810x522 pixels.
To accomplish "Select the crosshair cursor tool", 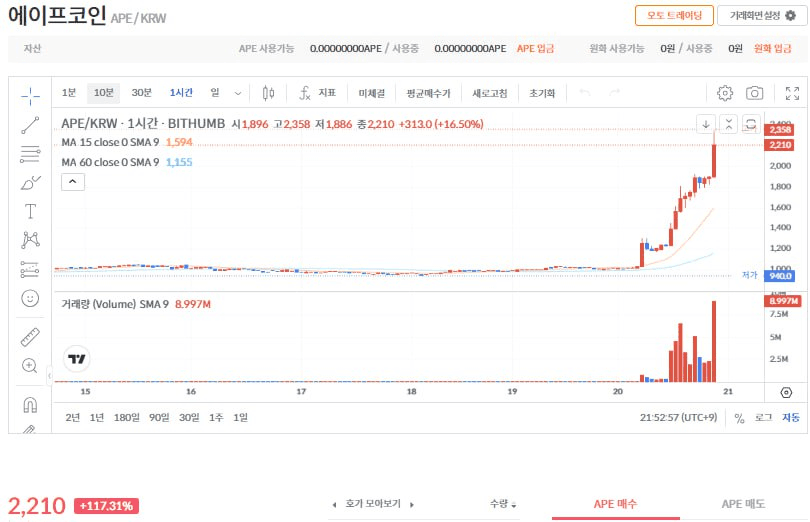I will (x=30, y=96).
